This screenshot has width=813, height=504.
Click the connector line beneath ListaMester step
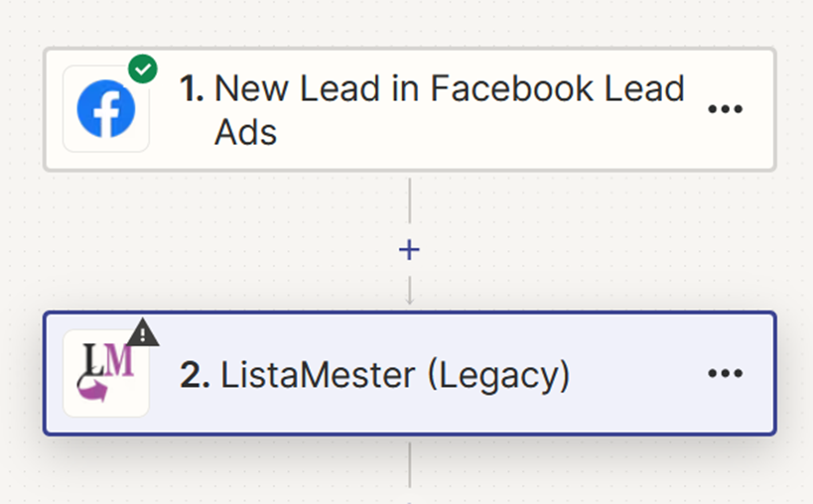pos(410,465)
